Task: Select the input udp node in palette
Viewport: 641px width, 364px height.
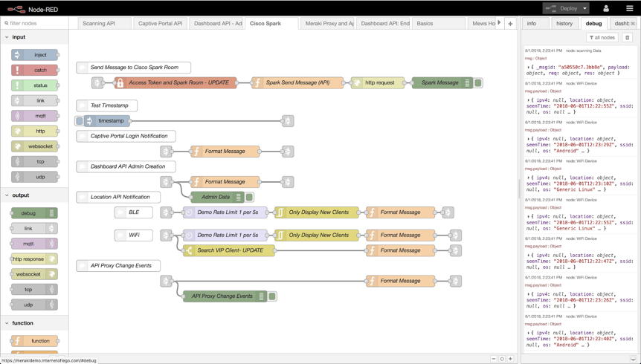Action: 34,177
